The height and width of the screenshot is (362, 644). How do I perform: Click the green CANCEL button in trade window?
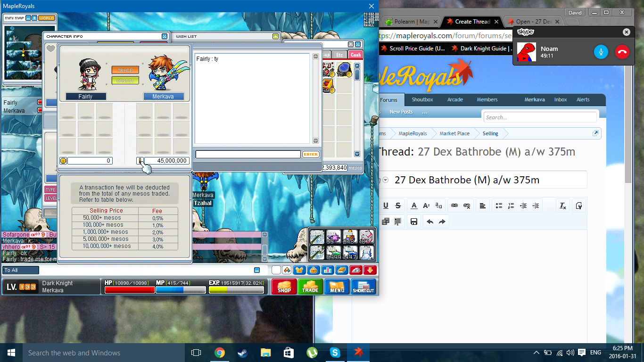pos(125,81)
